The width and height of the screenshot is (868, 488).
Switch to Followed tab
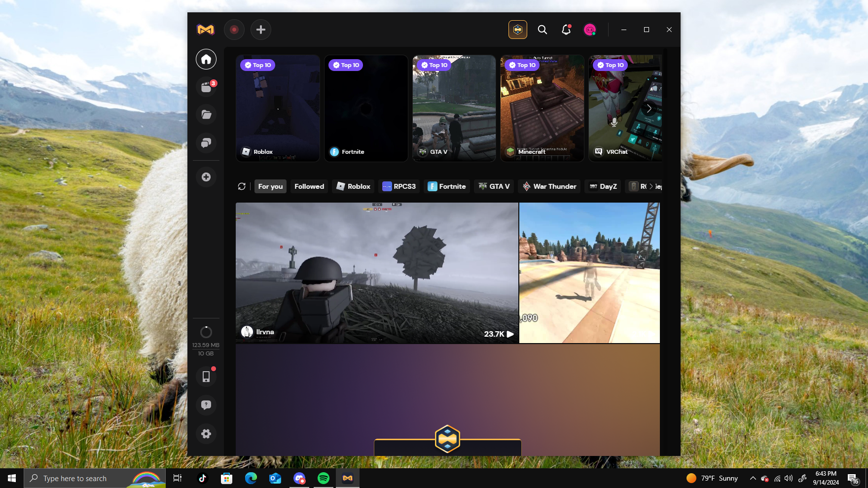pyautogui.click(x=309, y=186)
